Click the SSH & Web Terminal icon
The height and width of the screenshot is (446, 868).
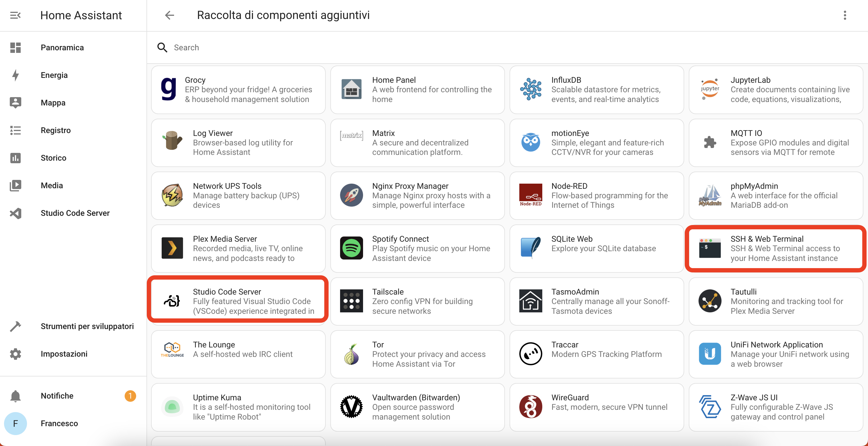710,248
